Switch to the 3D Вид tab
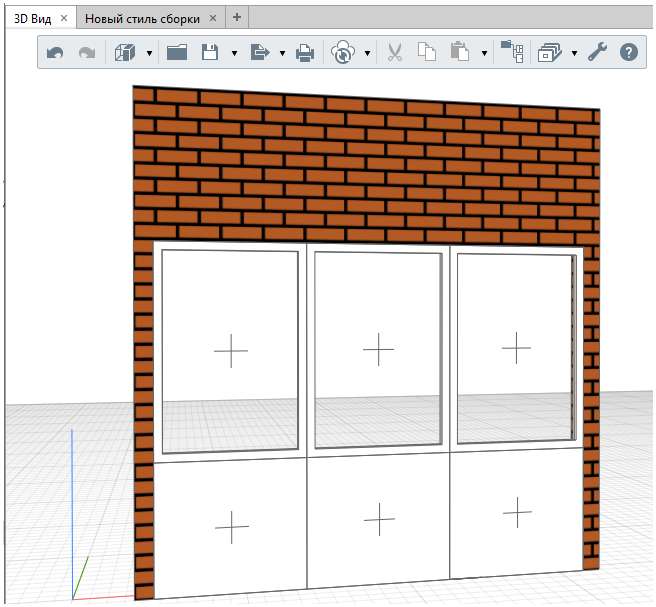The image size is (656, 607). (x=32, y=19)
